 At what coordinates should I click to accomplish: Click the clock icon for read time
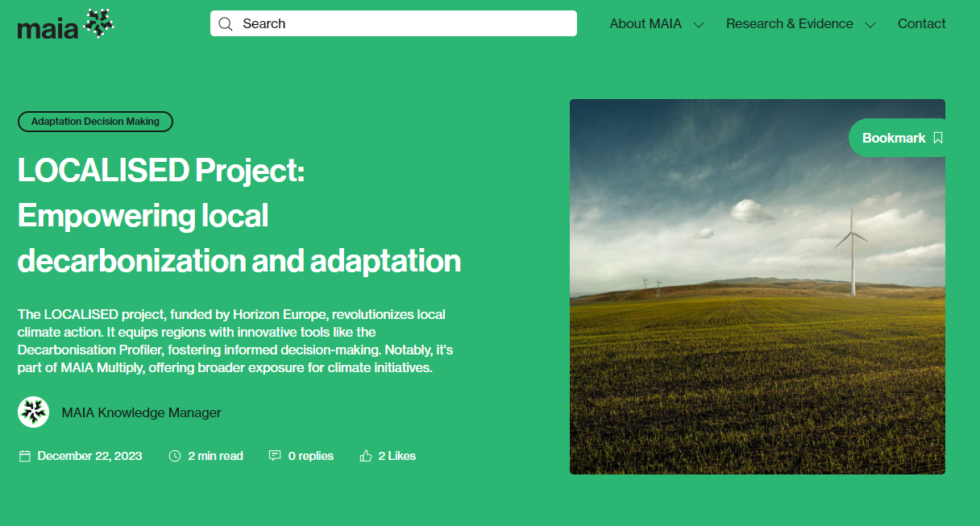(x=175, y=456)
